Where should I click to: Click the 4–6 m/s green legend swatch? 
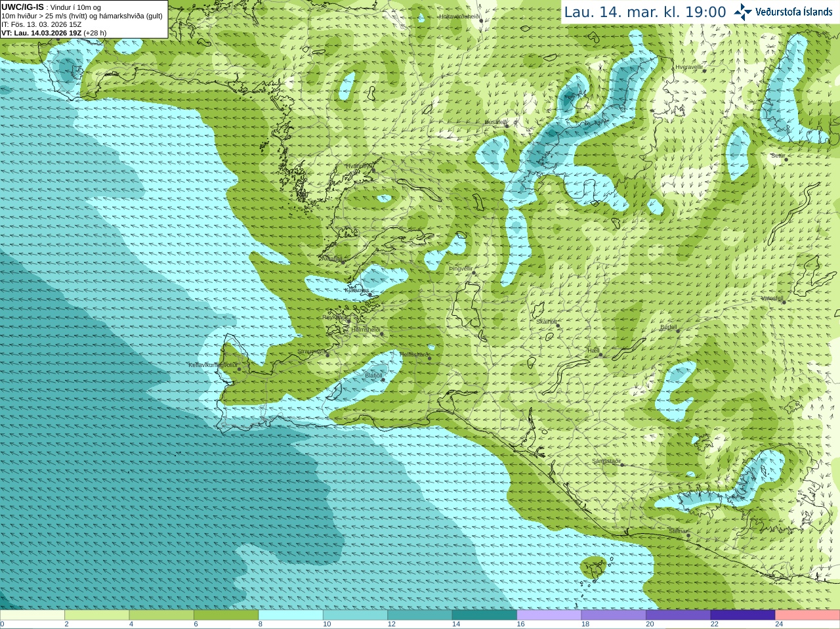(161, 615)
